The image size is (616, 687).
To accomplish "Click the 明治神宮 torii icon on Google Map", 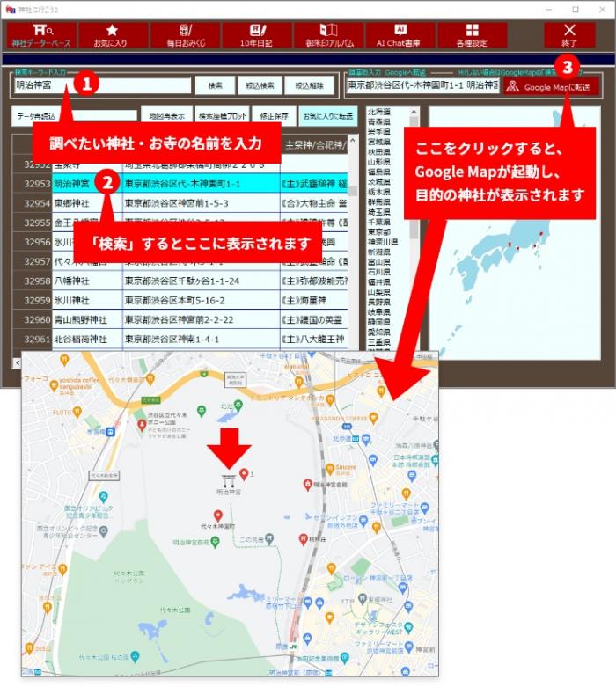I will tap(229, 480).
